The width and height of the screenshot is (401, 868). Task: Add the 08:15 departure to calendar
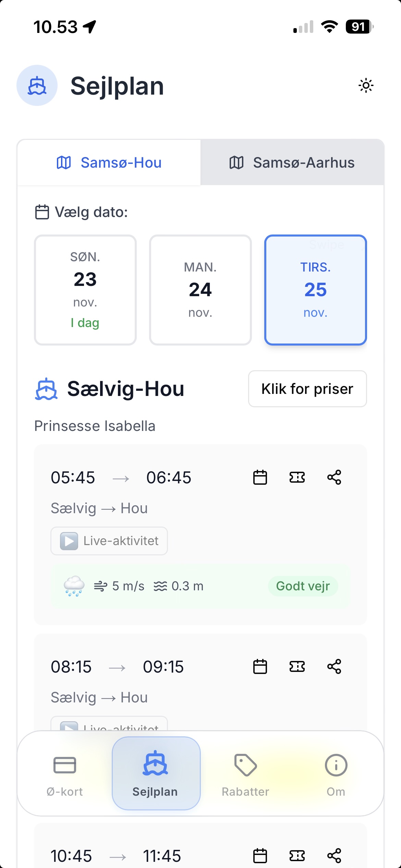(260, 666)
